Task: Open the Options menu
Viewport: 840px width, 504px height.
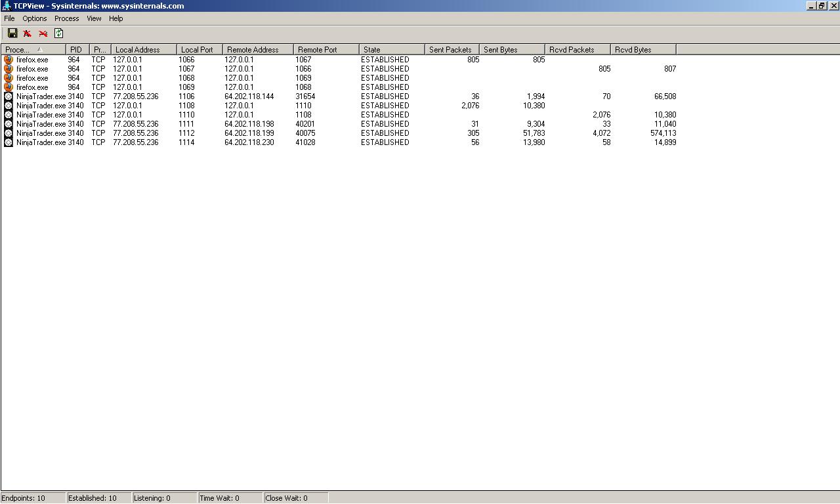Action: tap(35, 18)
